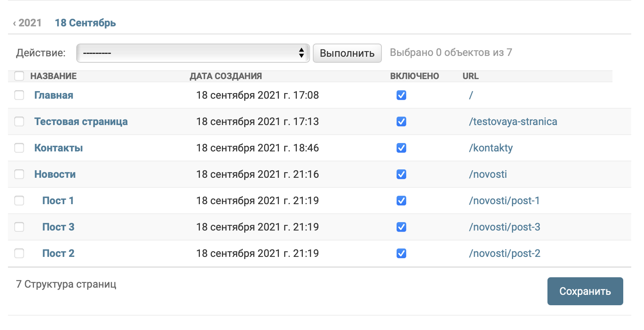The height and width of the screenshot is (330, 644).
Task: Open the Главная page entry
Action: tap(54, 95)
